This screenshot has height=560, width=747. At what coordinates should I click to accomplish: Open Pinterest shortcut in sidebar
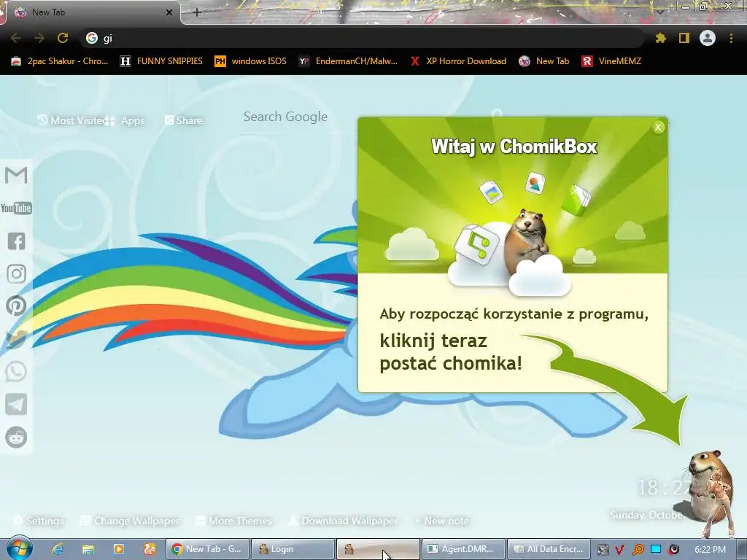(16, 306)
